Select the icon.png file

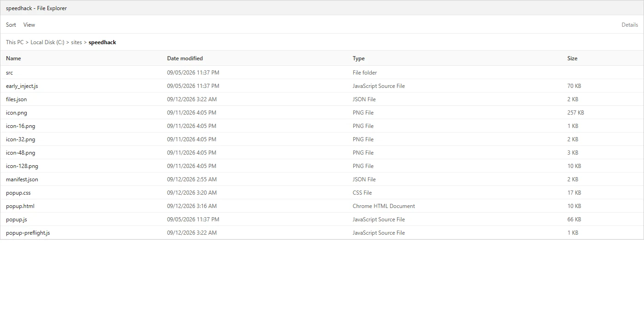pos(322,113)
